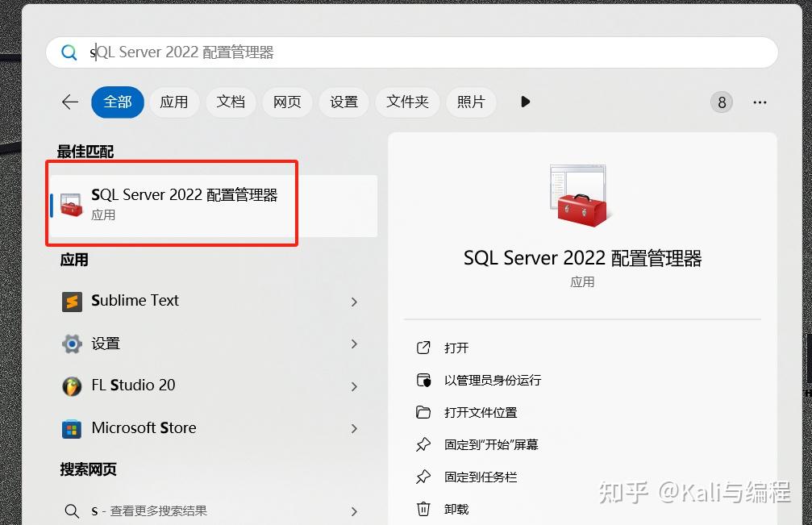
Task: Click the 以管理员身份运行 shield icon
Action: click(x=423, y=380)
